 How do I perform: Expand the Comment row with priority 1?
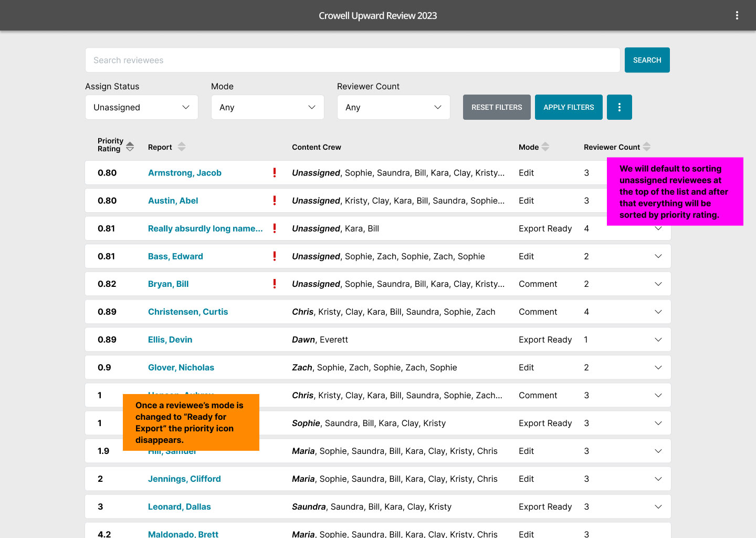point(658,395)
